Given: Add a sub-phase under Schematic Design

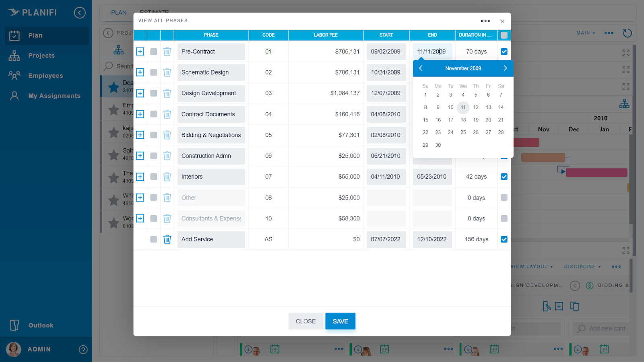Looking at the screenshot, I should point(140,72).
